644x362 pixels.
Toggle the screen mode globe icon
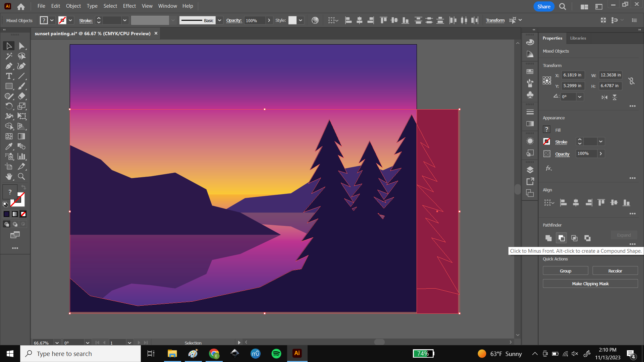[x=315, y=20]
